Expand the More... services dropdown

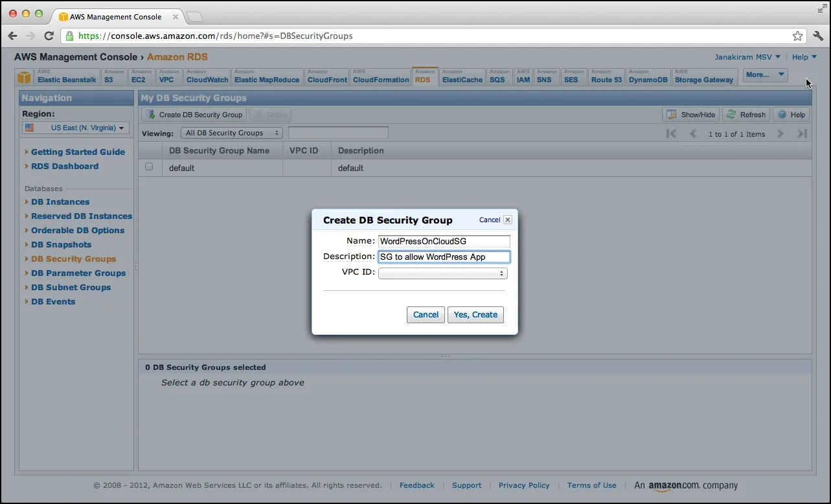tap(765, 74)
